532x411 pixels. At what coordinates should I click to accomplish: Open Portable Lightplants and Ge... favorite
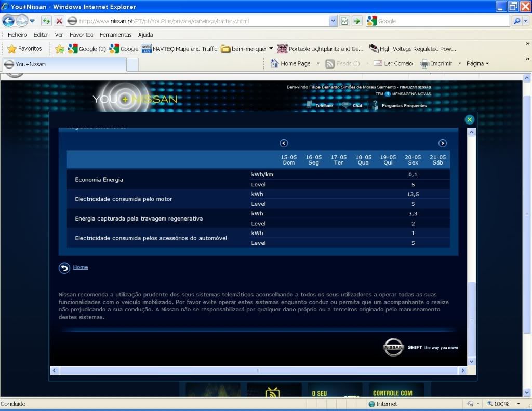click(x=320, y=49)
